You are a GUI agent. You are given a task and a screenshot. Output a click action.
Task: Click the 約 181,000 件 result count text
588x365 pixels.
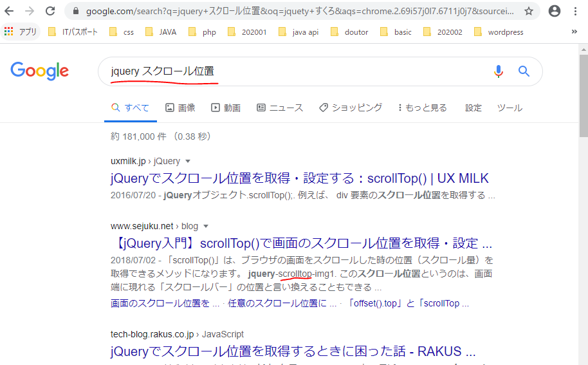pos(138,136)
